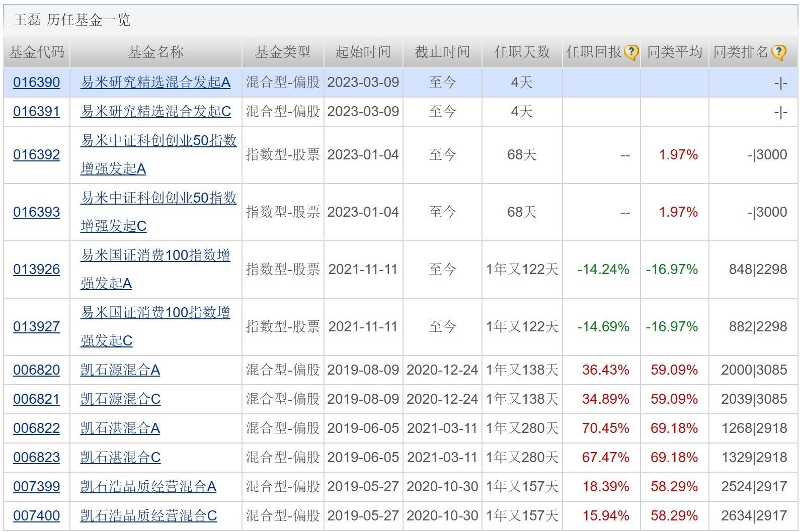Click the -14.24% return value
Screen dimensions: 800x532
[603, 270]
